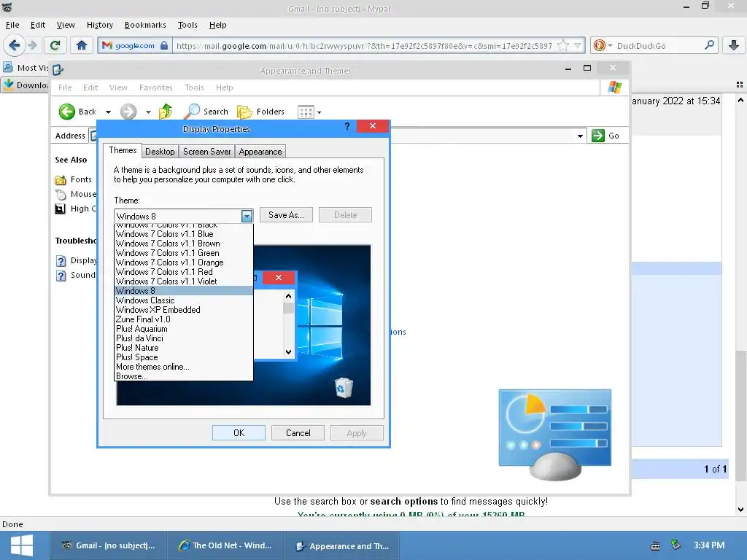Click the browser forward arrow
The width and height of the screenshot is (747, 560).
coord(32,46)
